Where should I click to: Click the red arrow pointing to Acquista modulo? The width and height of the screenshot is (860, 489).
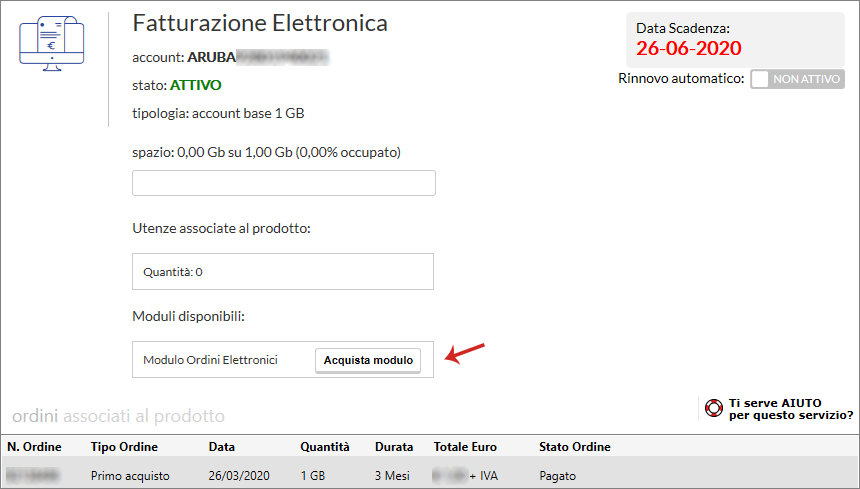point(464,354)
